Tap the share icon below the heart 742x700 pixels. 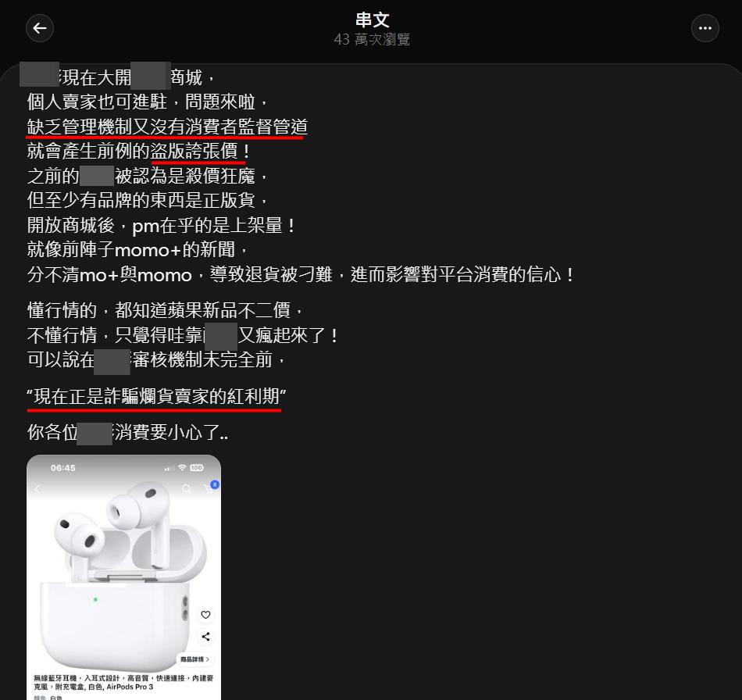[205, 637]
